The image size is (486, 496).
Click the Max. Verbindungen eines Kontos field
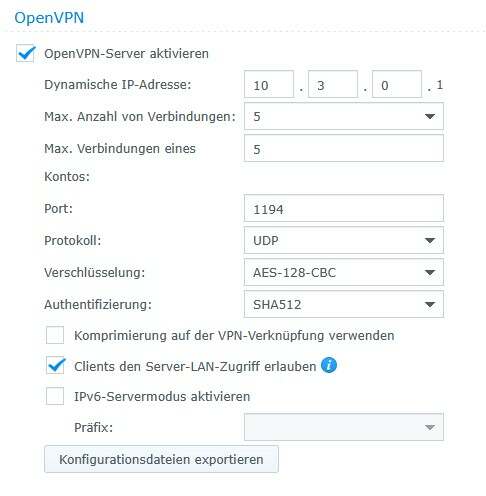344,148
